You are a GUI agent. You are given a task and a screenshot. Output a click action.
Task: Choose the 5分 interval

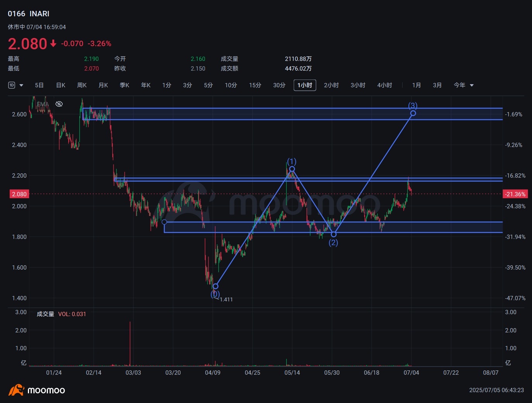point(208,85)
